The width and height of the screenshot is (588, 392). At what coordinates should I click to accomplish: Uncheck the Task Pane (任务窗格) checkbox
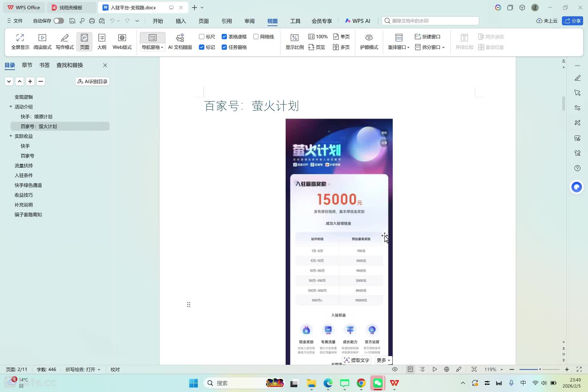click(224, 47)
